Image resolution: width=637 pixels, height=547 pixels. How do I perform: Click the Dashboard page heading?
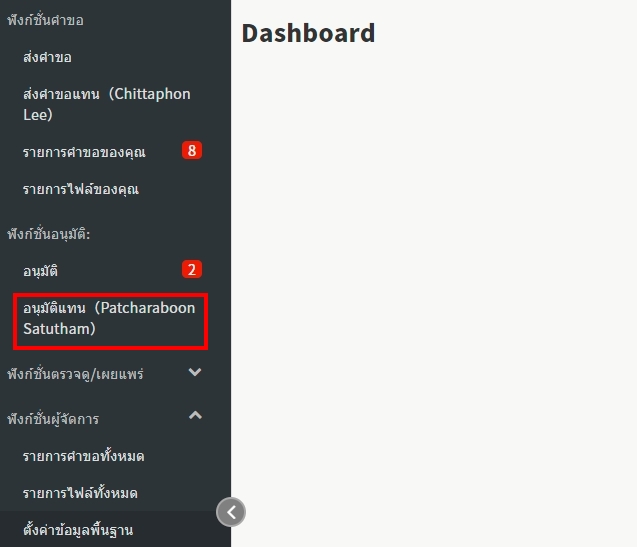308,33
